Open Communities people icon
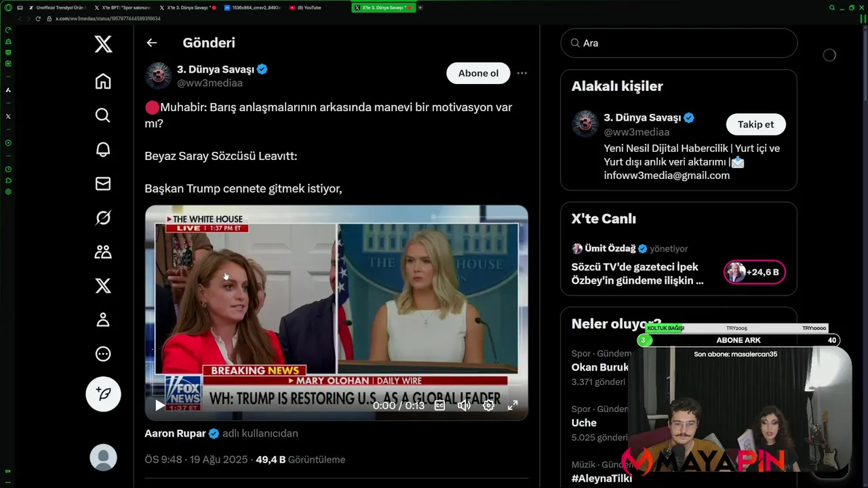This screenshot has height=488, width=868. click(103, 252)
